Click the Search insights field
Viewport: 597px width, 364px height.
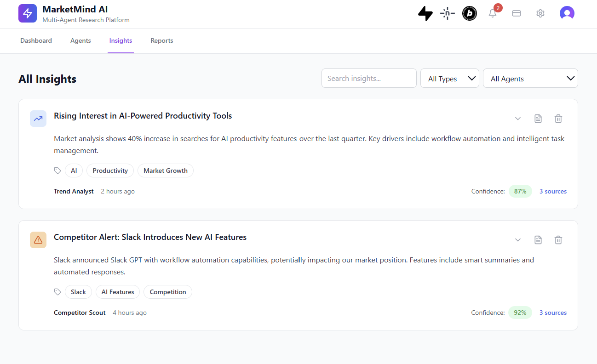369,79
